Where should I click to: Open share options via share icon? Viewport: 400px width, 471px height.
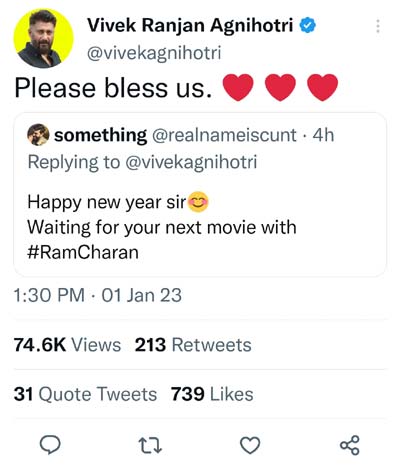coord(350,445)
